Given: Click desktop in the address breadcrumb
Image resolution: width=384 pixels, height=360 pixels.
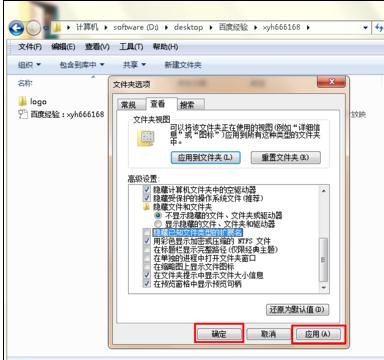Looking at the screenshot, I should point(188,27).
